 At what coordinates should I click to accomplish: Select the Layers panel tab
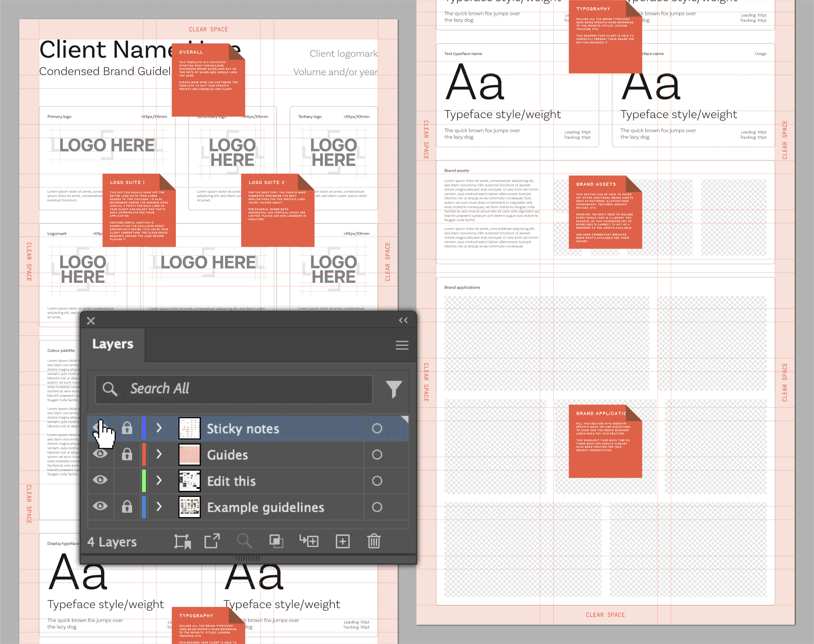[113, 344]
